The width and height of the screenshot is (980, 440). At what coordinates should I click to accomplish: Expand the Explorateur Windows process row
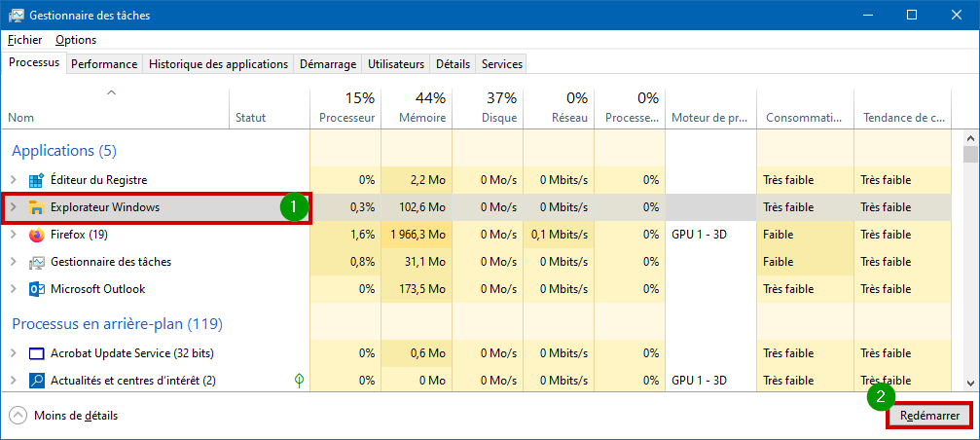(x=13, y=207)
